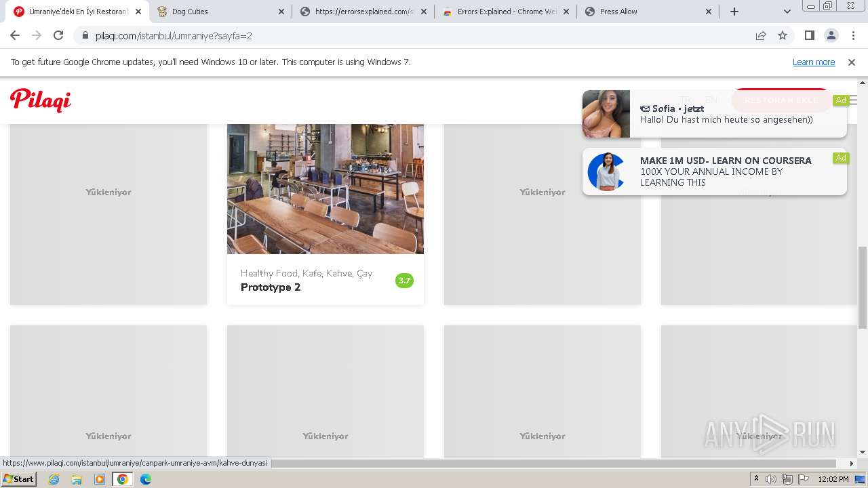Open the Learn more link
The height and width of the screenshot is (488, 868).
coord(814,62)
